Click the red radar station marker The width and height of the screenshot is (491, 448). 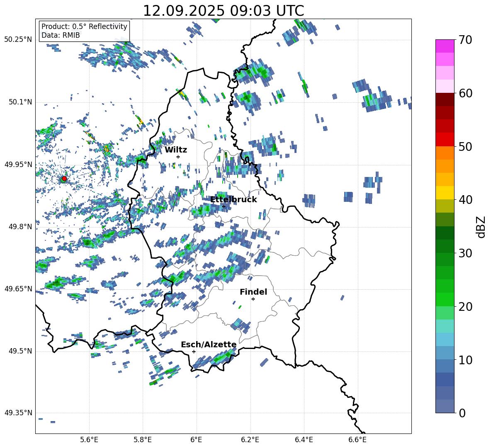click(x=64, y=179)
